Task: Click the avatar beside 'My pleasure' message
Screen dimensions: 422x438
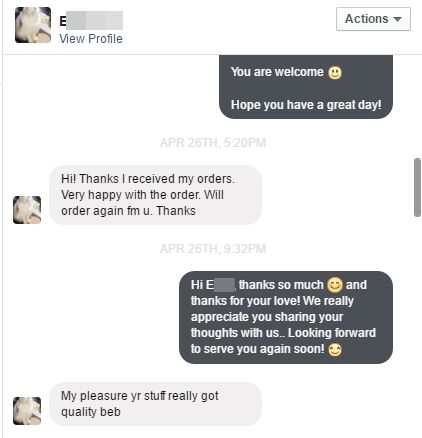Action: pos(27,411)
